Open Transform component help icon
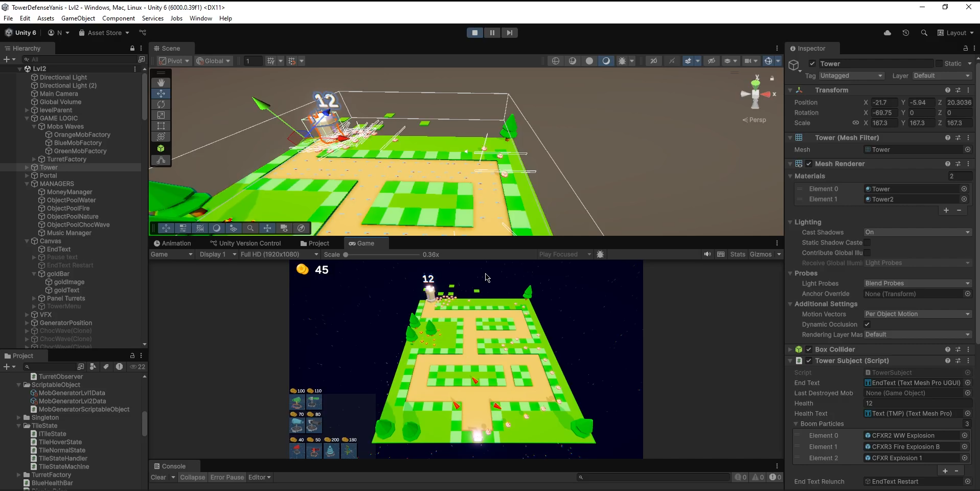This screenshot has height=491, width=980. pos(948,90)
